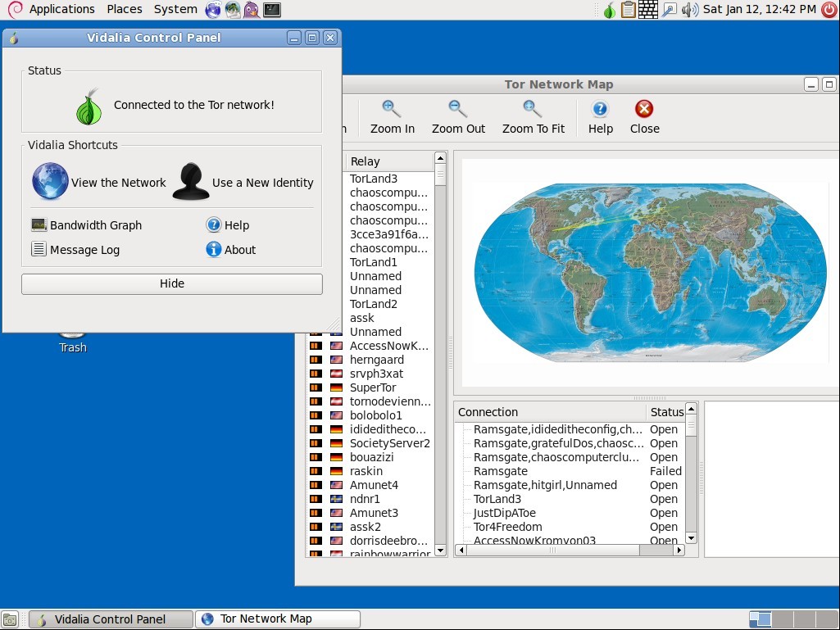Select the Tor4Freedom connection

tap(570, 527)
